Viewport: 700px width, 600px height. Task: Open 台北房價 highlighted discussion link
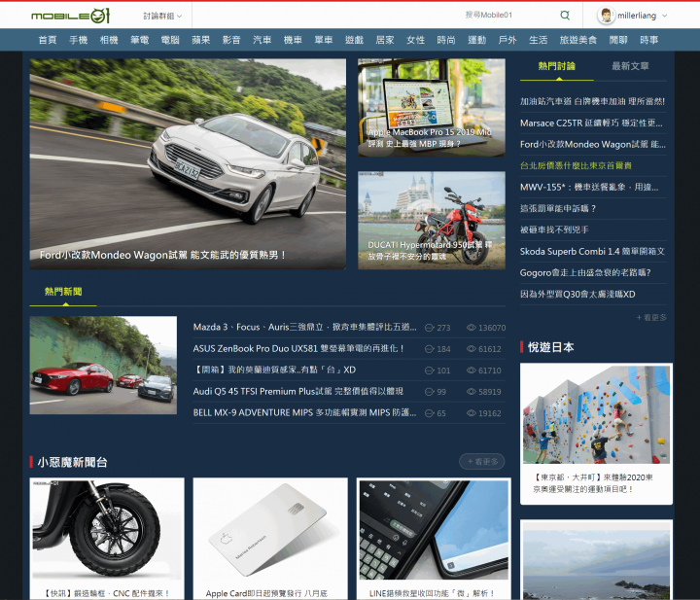576,166
